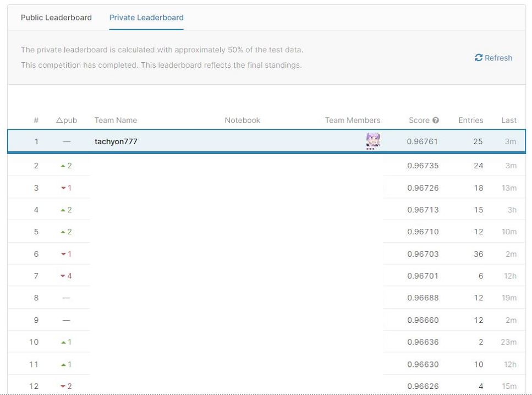Screen dimensions: 532x395
Task: Click the Score column header label
Action: pyautogui.click(x=419, y=120)
